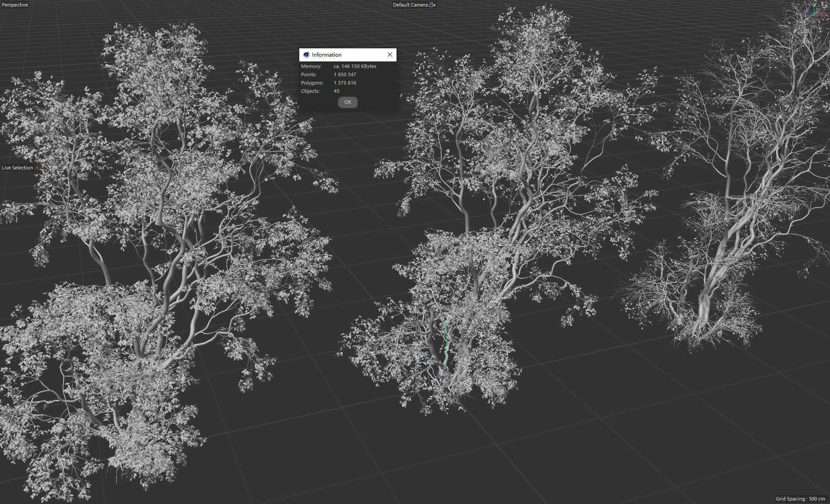Close the Information dialog
The width and height of the screenshot is (830, 504).
(x=390, y=54)
